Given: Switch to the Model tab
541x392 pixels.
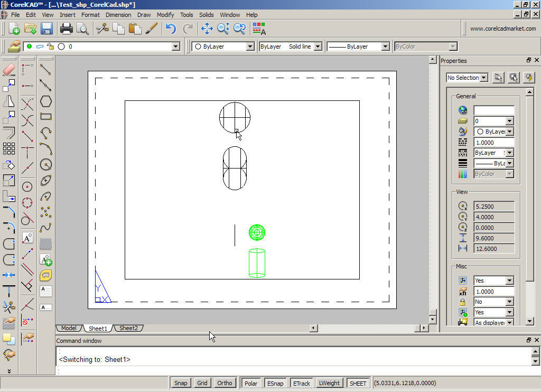Looking at the screenshot, I should 68,328.
